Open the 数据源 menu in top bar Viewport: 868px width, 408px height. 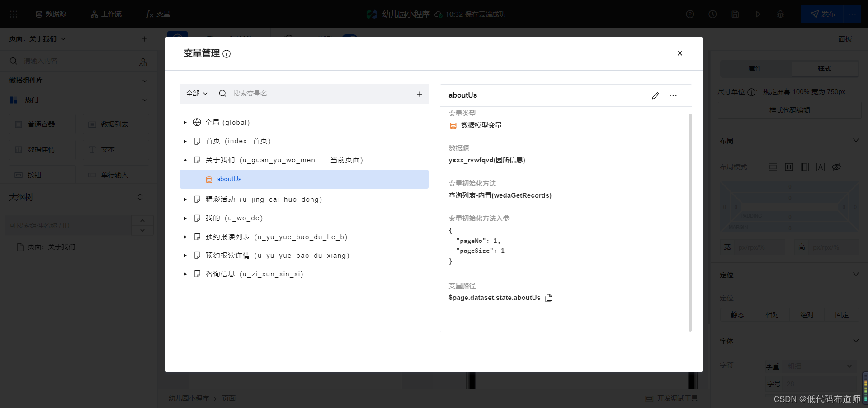[51, 14]
